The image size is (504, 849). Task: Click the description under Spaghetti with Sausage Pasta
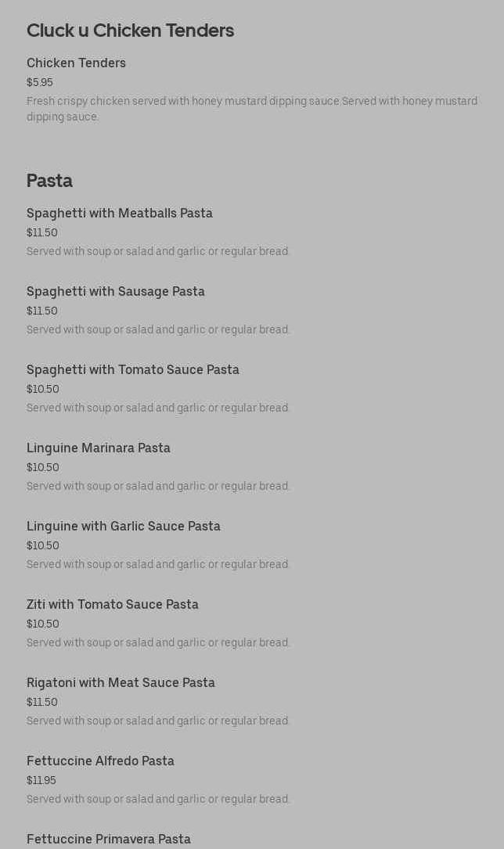pos(158,329)
